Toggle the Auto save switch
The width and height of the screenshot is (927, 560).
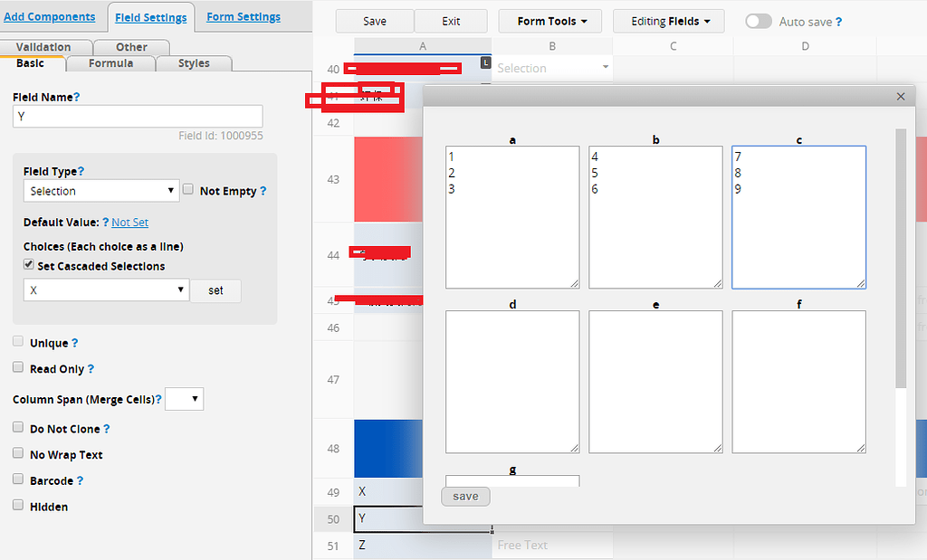759,21
